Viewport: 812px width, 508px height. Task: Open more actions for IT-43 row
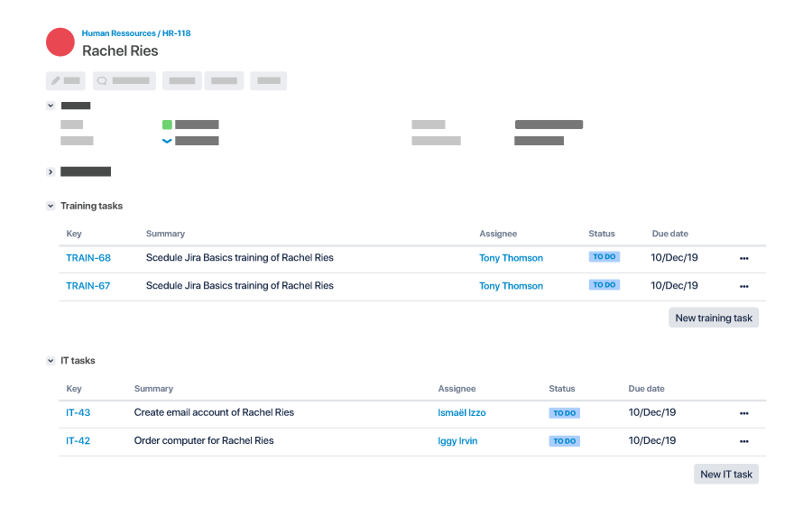(743, 413)
